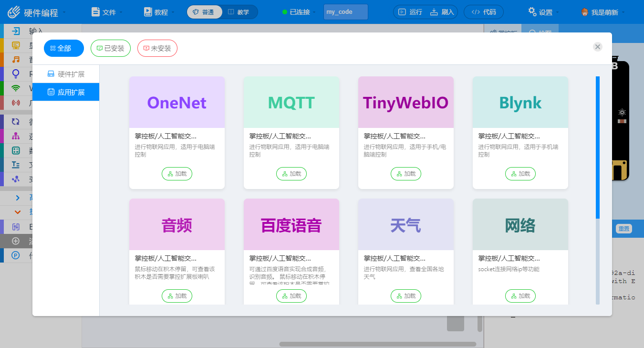Open the 设置 dropdown menu
Viewport: 644px width, 348px height.
544,12
